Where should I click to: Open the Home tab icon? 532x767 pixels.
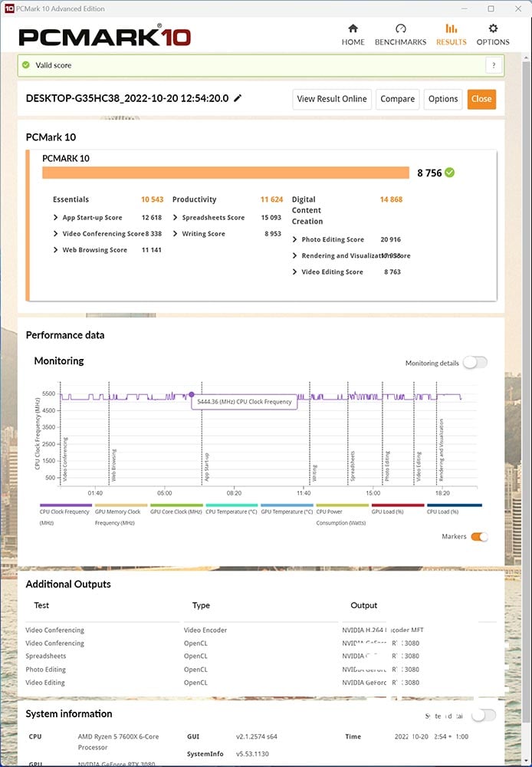point(353,28)
